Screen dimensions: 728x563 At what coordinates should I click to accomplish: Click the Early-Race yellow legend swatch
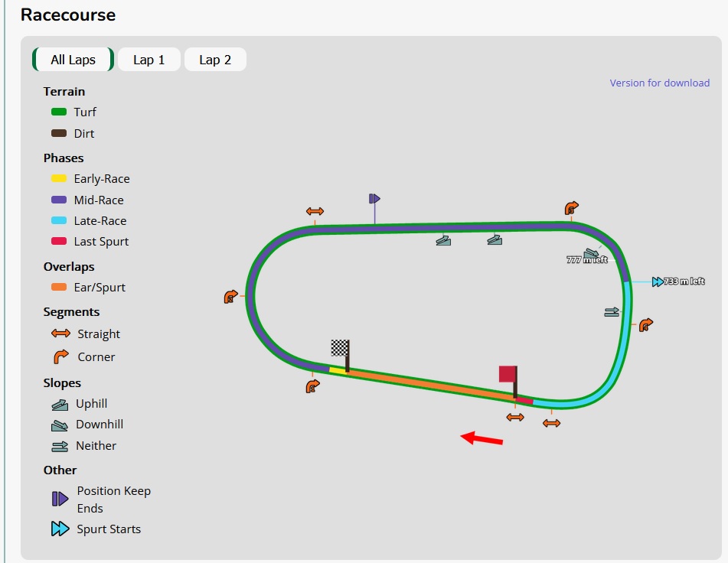(59, 178)
